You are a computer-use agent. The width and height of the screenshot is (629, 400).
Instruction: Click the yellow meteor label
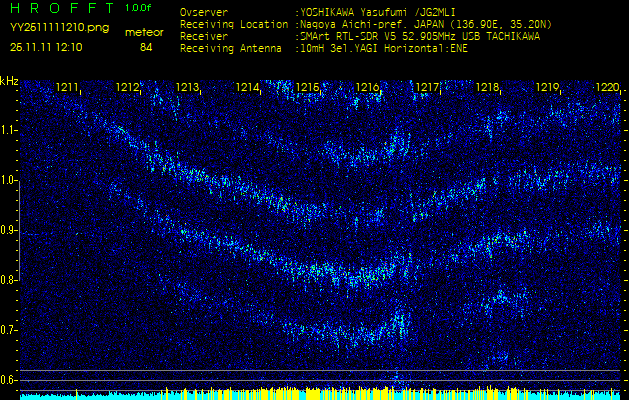[146, 32]
